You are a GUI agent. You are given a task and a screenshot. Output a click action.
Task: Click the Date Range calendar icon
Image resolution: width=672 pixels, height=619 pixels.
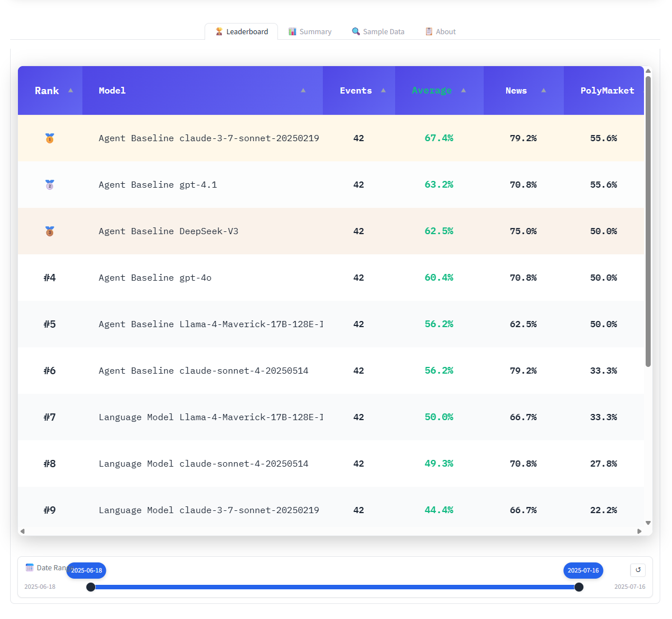(x=30, y=567)
